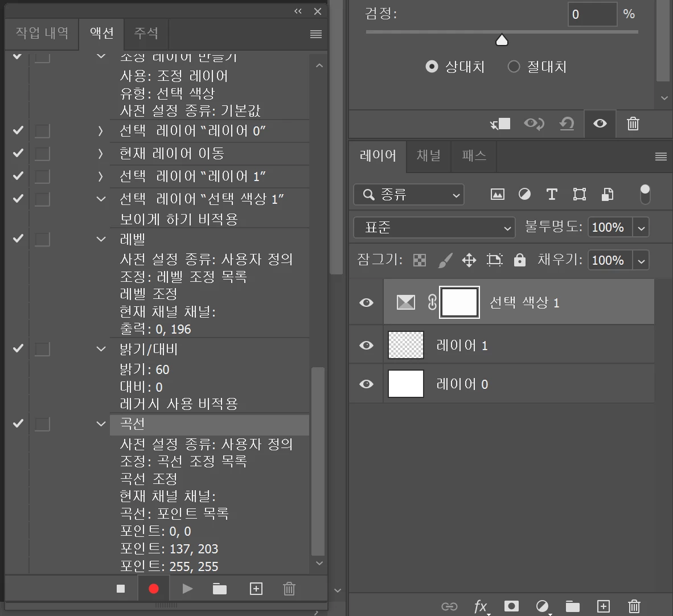
Task: Delete layer using Layers panel trash
Action: (634, 606)
